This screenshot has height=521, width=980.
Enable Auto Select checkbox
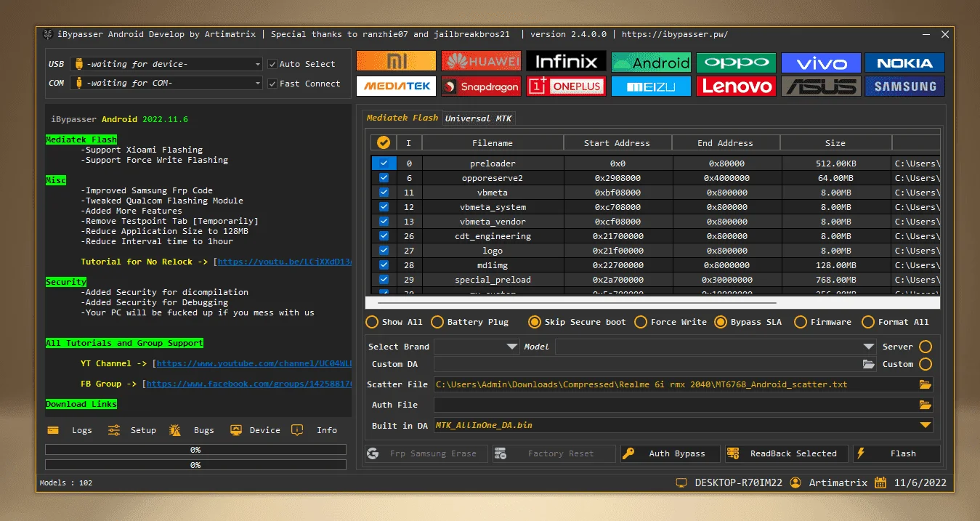pyautogui.click(x=272, y=64)
